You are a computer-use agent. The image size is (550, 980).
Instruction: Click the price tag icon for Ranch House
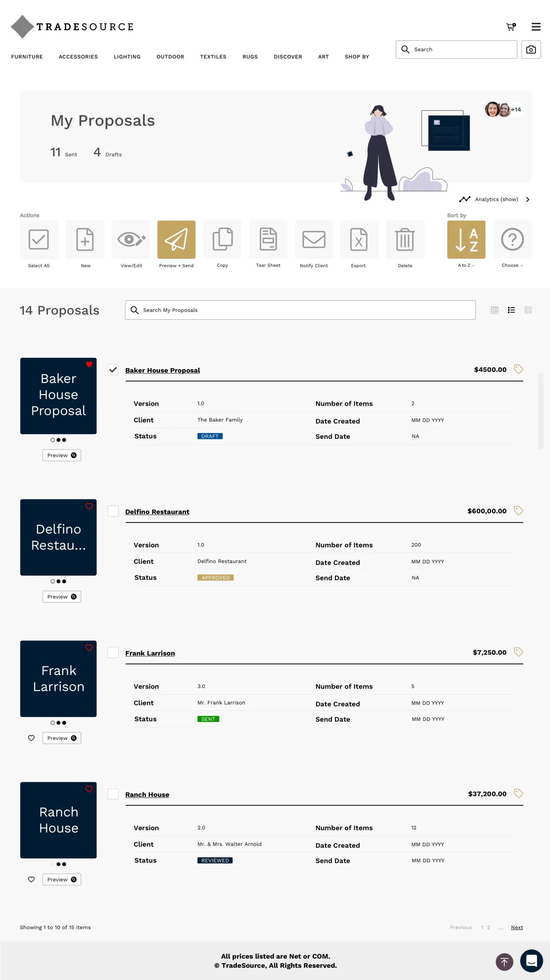pyautogui.click(x=518, y=793)
